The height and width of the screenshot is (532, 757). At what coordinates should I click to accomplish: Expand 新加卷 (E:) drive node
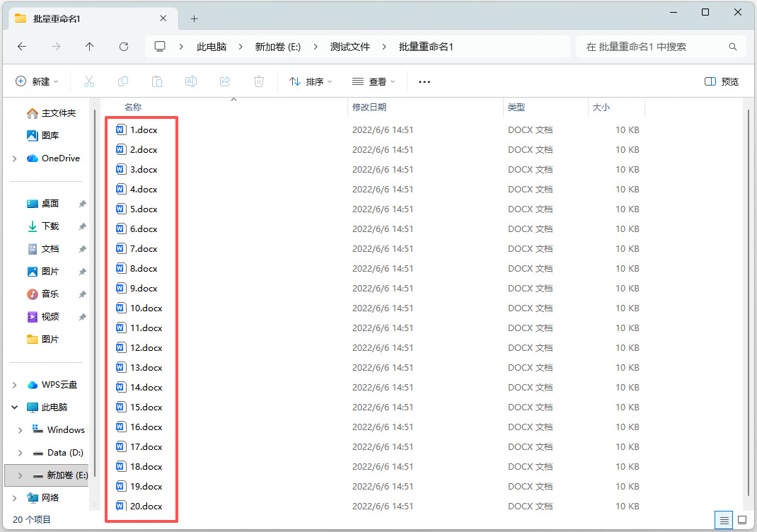(20, 475)
